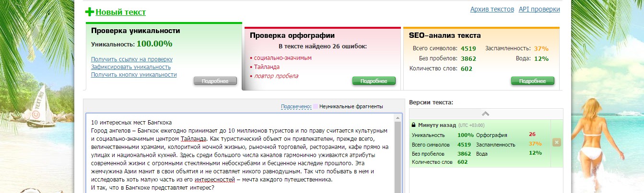
Task: Collapse versions list with up chevron
Action: [x=485, y=114]
